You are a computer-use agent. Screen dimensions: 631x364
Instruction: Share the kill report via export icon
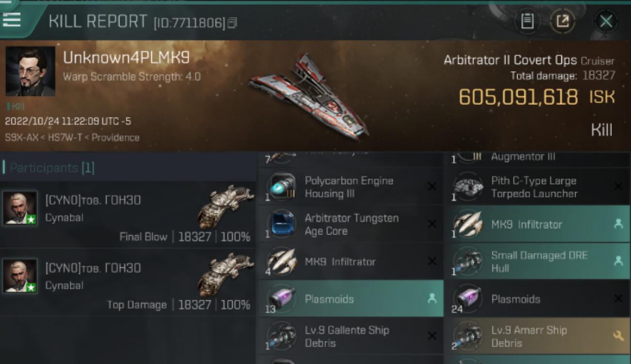coord(562,21)
